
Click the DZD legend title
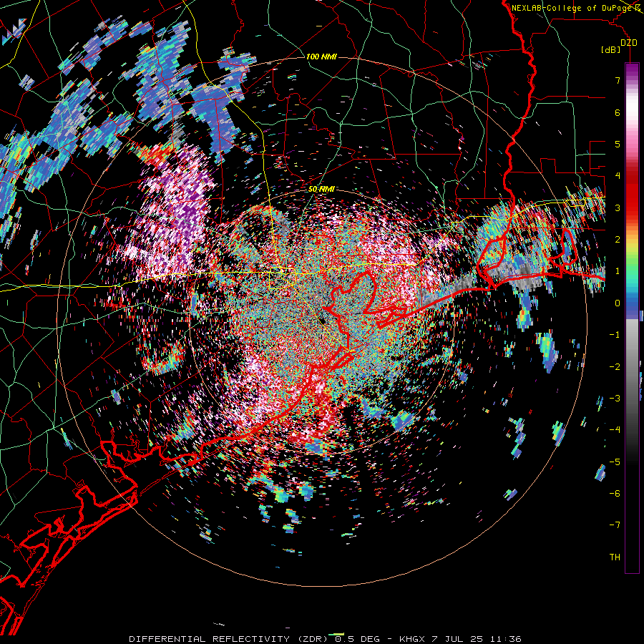tap(629, 43)
